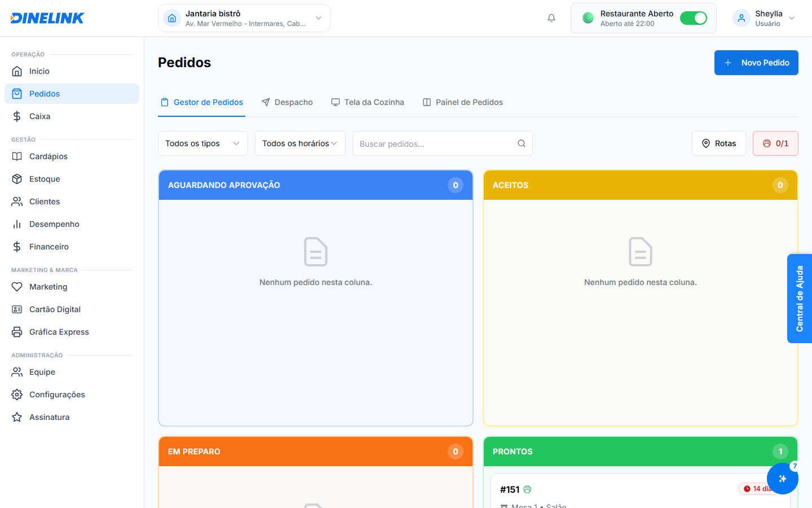Open Equipe in the sidebar
Viewport: 812px width, 508px height.
72,372
